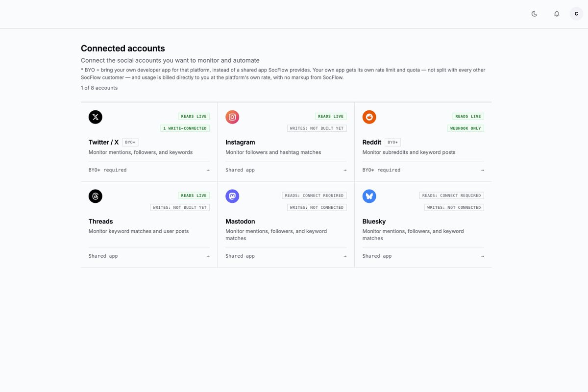The width and height of the screenshot is (588, 392).
Task: Click the BYO footnote explanation paragraph
Action: click(x=283, y=73)
